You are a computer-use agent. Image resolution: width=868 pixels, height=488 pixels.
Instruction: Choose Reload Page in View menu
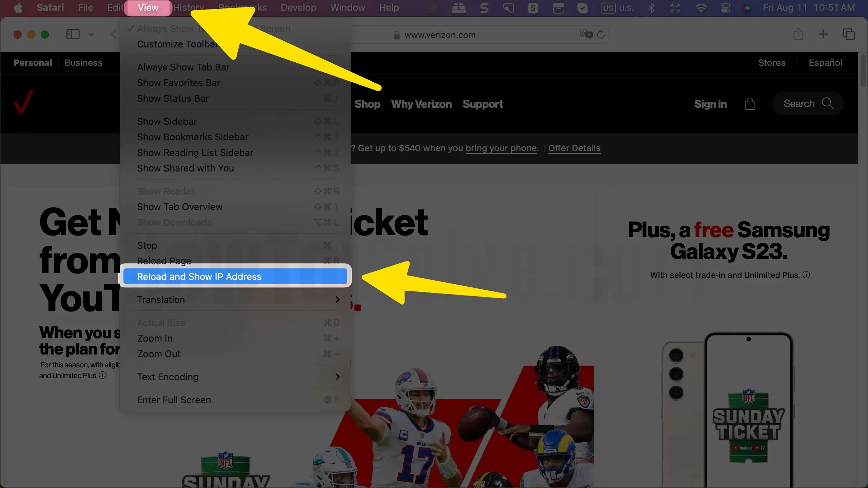(235, 261)
